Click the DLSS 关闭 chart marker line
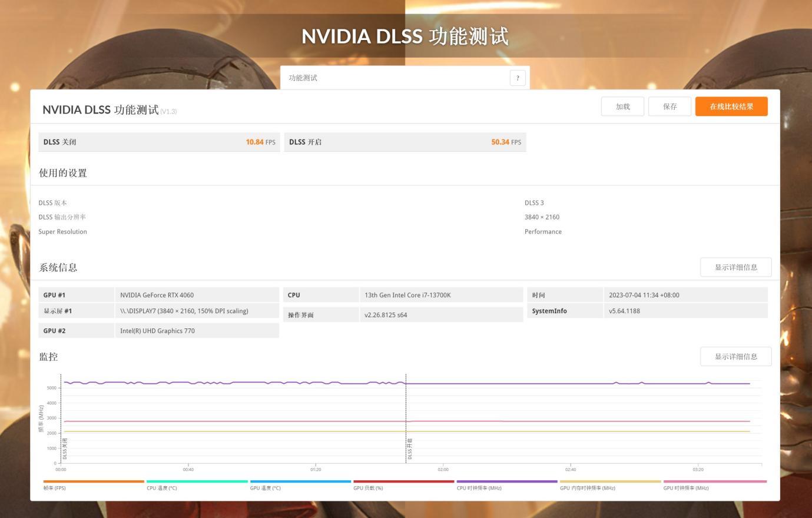The width and height of the screenshot is (812, 518). [61, 418]
